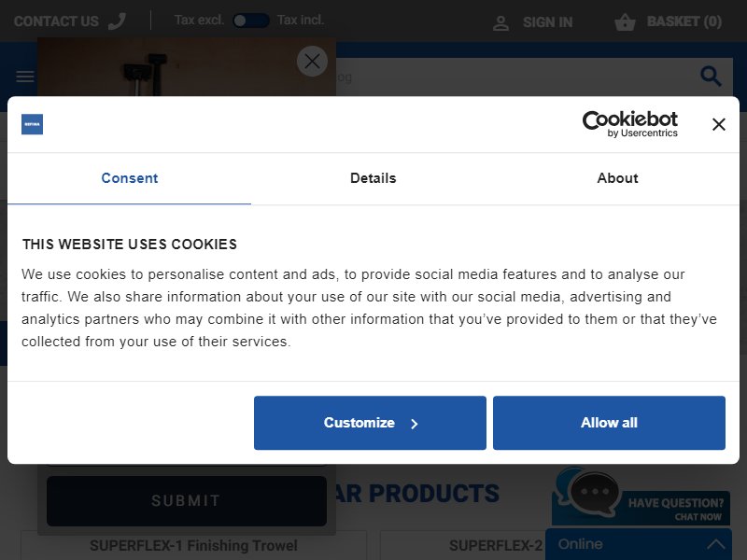Expand the Online chat panel chevron

(x=715, y=544)
